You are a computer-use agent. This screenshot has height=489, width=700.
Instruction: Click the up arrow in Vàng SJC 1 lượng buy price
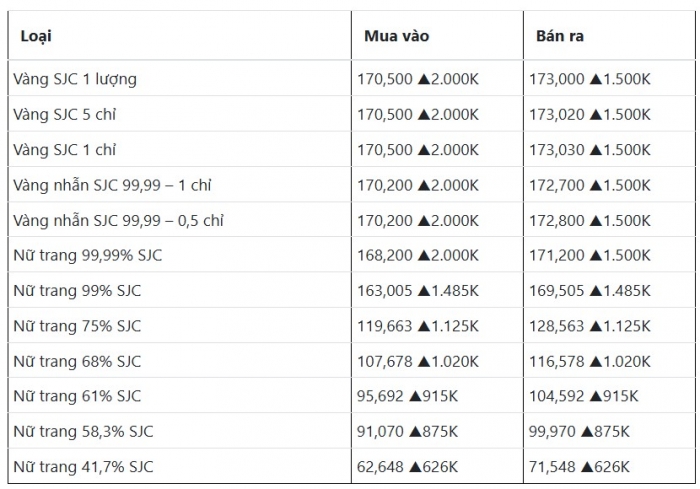point(424,79)
